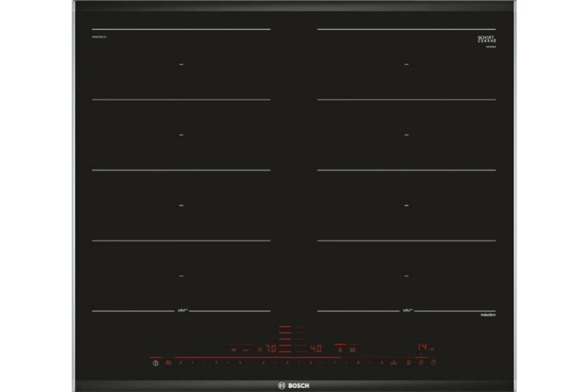The width and height of the screenshot is (588, 392).
Task: Tap the "induction" label
Action: 488,315
